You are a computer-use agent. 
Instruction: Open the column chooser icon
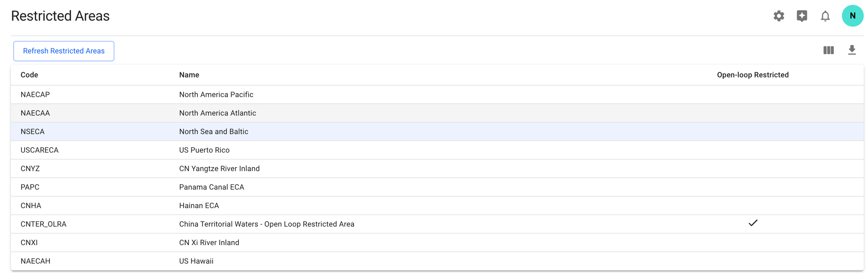[x=828, y=50]
